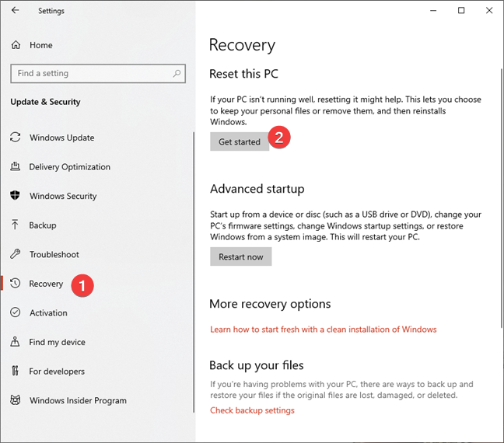
Task: Open the clean installation of Windows link
Action: 324,330
